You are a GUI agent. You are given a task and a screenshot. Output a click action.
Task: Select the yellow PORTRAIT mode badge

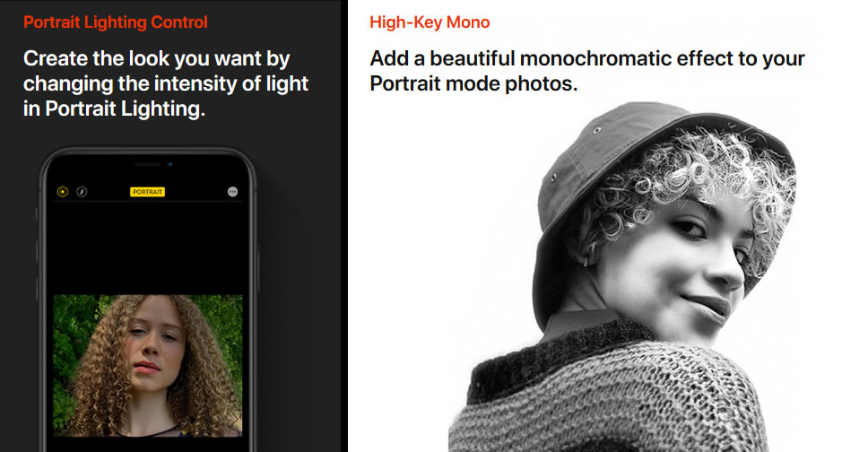(x=148, y=192)
